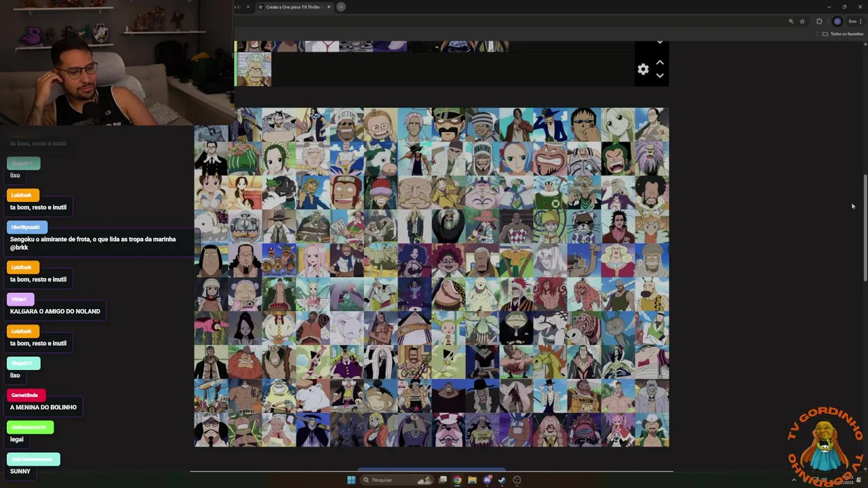Click the page zoom magnifier icon in address bar
The width and height of the screenshot is (868, 488).
[791, 22]
